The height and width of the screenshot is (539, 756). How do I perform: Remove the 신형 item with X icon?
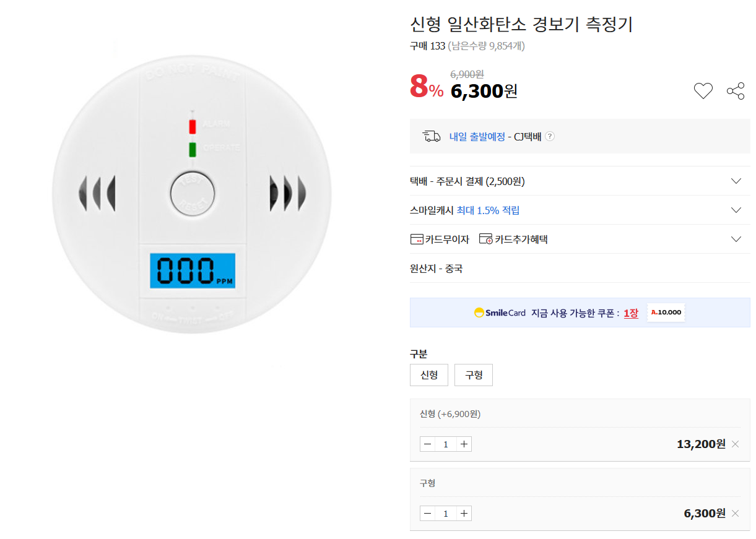tap(736, 444)
